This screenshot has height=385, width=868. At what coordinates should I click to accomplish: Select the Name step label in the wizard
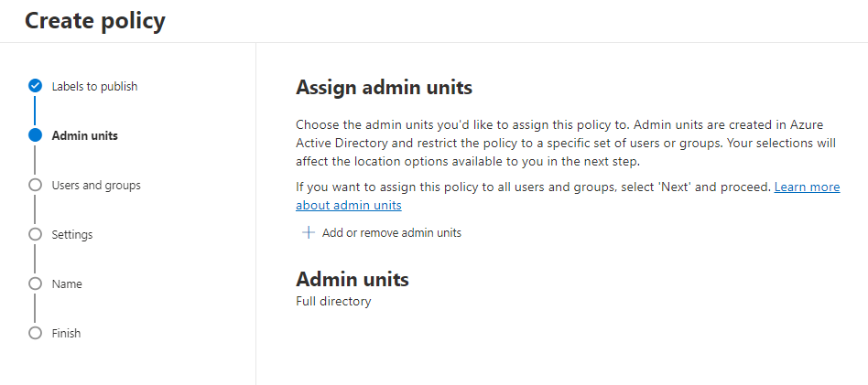(x=67, y=283)
